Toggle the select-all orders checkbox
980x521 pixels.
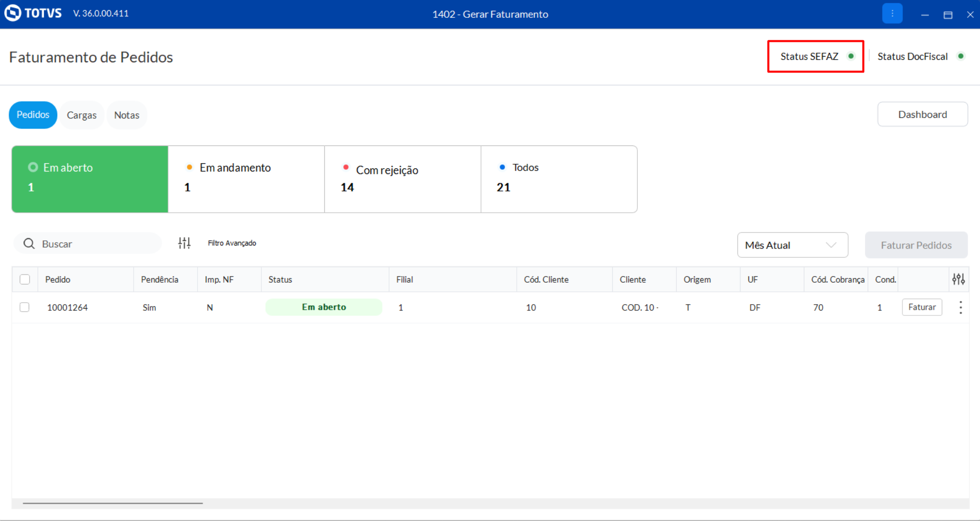[25, 280]
